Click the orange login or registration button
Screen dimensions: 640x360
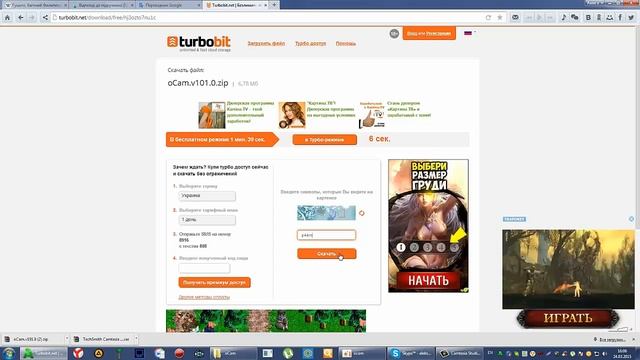coord(429,33)
